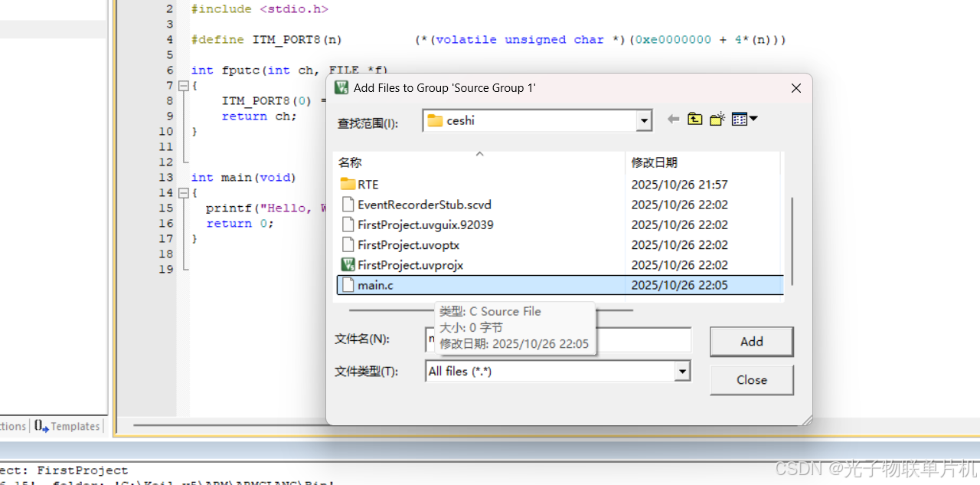Click the RTE folder modified date cell
The width and height of the screenshot is (980, 485).
point(679,185)
